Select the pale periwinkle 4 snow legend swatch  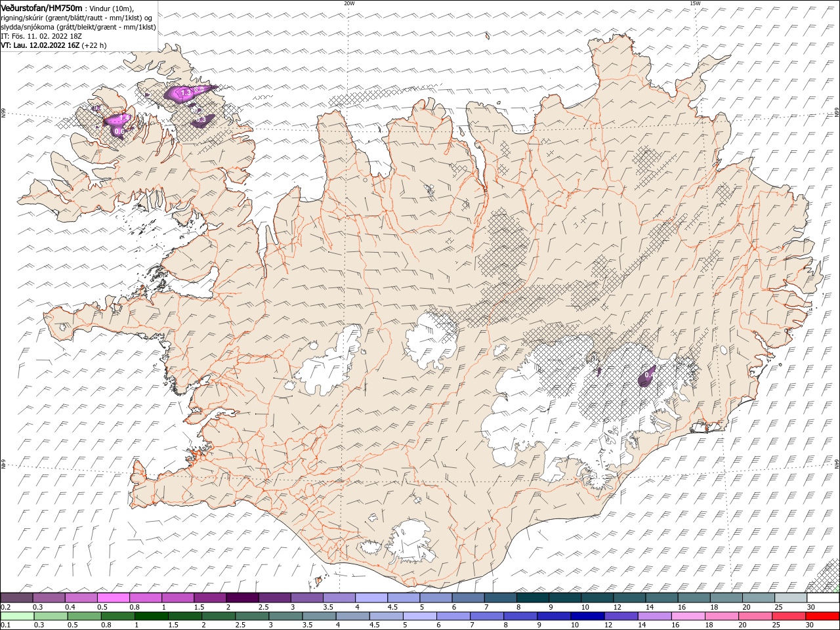[x=371, y=598]
